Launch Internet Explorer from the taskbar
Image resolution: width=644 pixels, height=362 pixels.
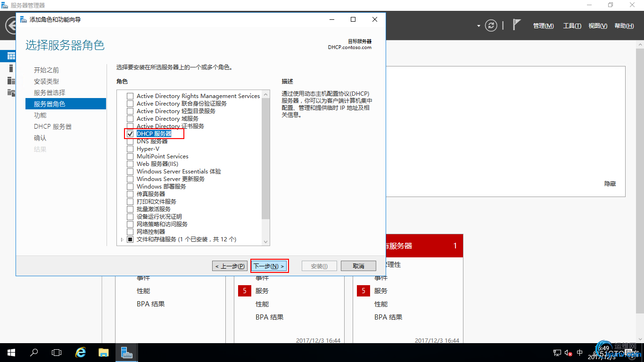(x=81, y=352)
